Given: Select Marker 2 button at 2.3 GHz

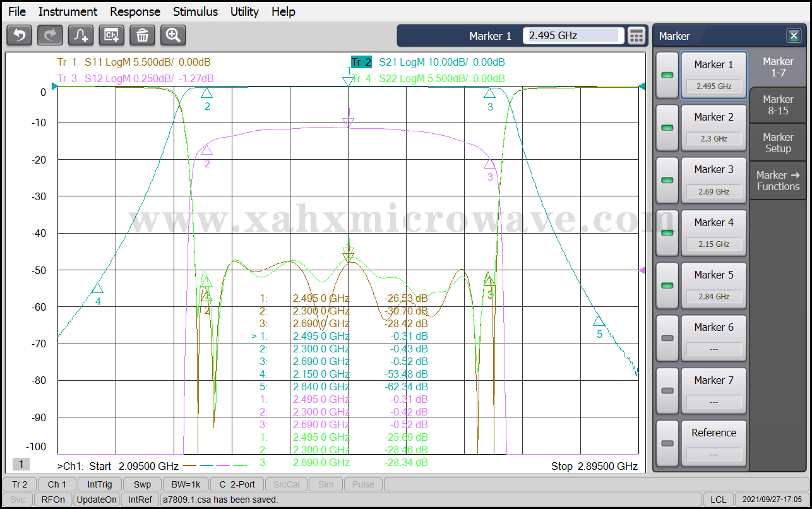Looking at the screenshot, I should click(713, 128).
